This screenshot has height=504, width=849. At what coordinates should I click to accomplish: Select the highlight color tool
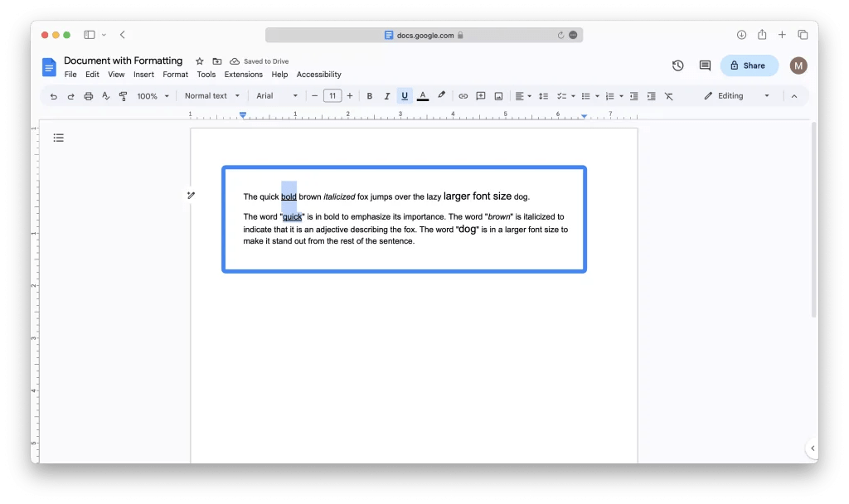439,95
